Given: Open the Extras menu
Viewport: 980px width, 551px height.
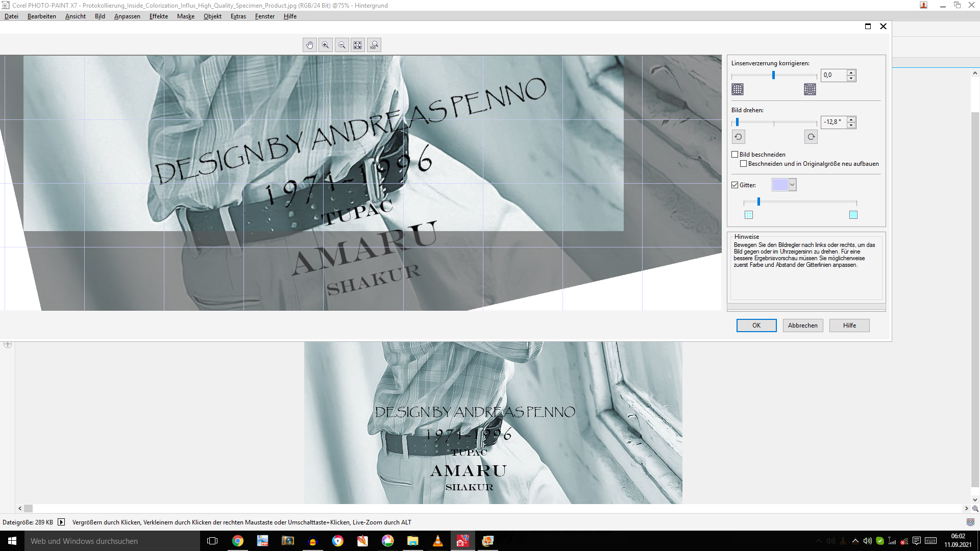Looking at the screenshot, I should click(238, 16).
